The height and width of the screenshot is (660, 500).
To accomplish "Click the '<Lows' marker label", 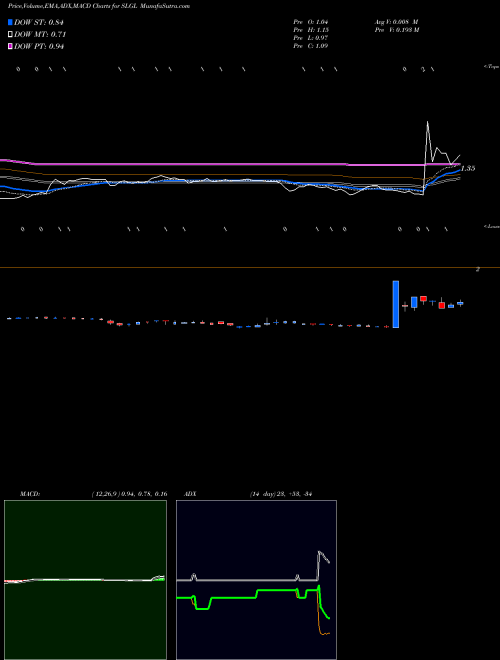I will coord(492,226).
